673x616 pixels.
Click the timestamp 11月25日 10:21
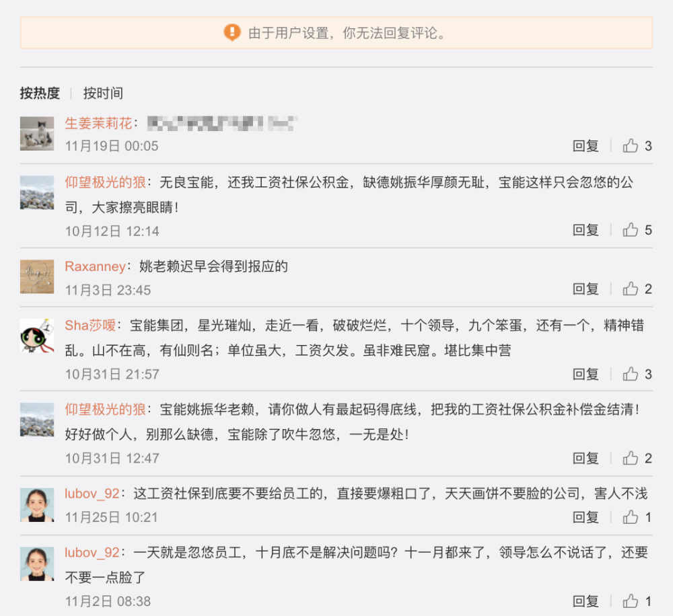111,517
